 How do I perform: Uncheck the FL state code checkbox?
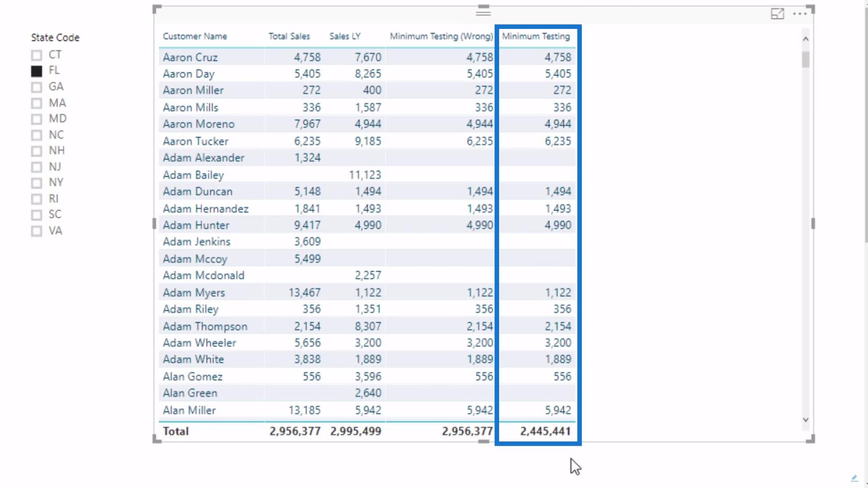point(37,71)
